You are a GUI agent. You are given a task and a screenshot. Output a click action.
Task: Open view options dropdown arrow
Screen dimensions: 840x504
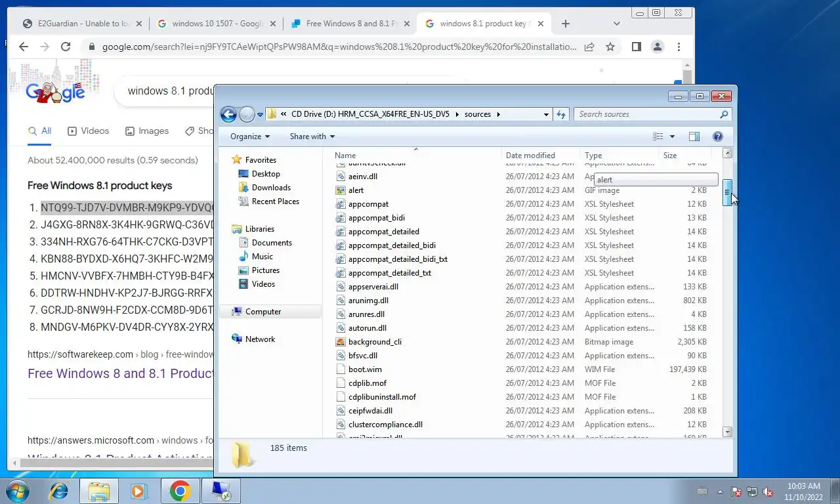click(672, 136)
